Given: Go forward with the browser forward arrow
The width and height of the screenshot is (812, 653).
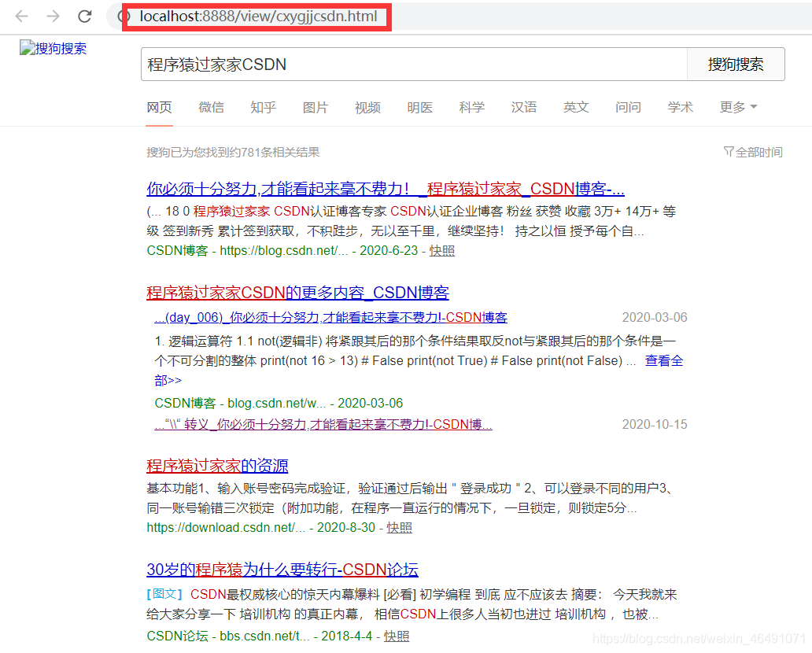Looking at the screenshot, I should coord(53,16).
